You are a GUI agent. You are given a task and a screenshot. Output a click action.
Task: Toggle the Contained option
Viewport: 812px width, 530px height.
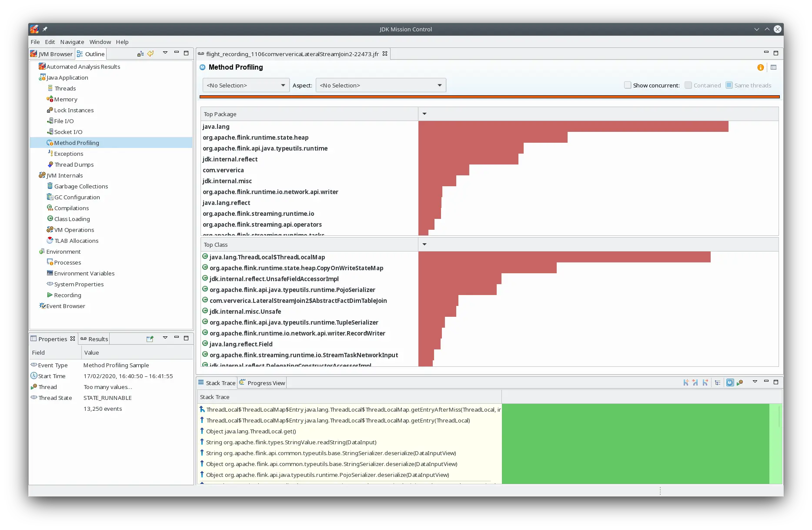pos(688,85)
